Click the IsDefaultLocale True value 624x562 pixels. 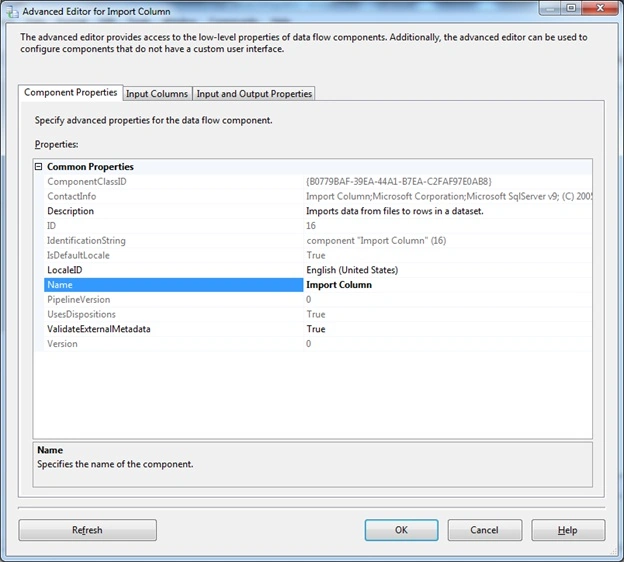pos(448,255)
